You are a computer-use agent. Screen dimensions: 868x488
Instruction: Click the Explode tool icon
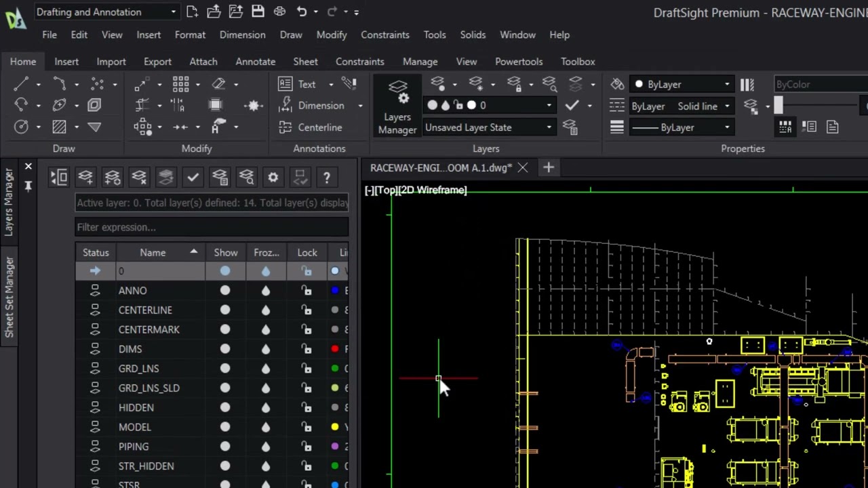point(254,106)
